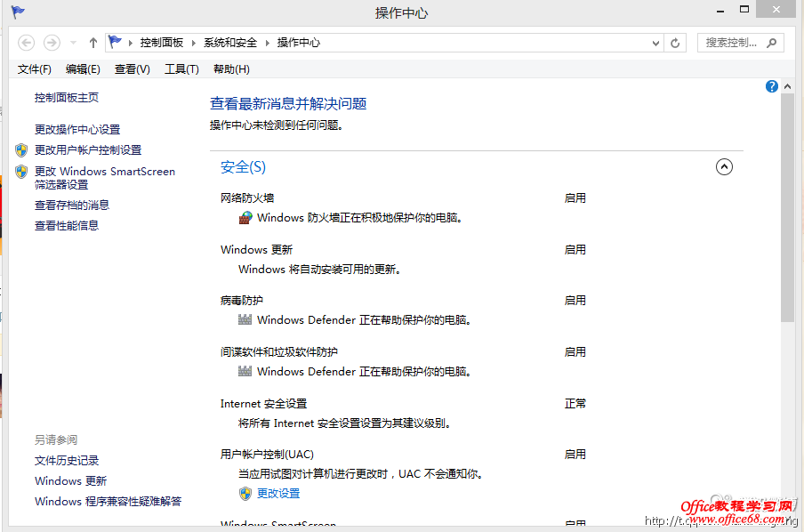Screen dimensions: 804x532
Task: Open the 文件(F) menu
Action: (x=34, y=69)
